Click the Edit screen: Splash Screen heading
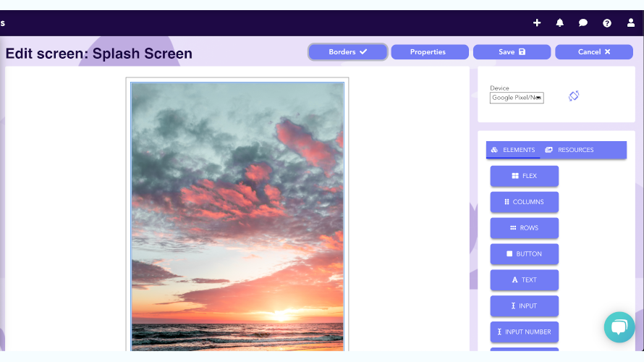This screenshot has height=362, width=644. (98, 54)
